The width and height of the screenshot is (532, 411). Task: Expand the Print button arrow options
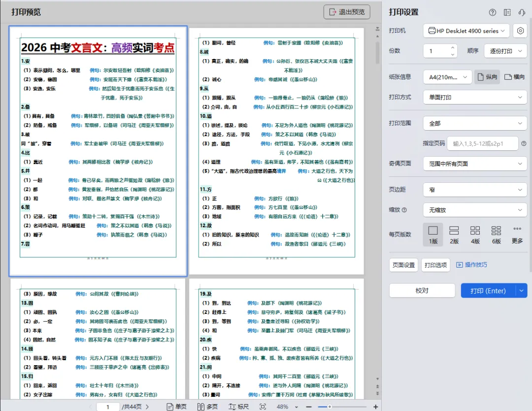click(522, 291)
